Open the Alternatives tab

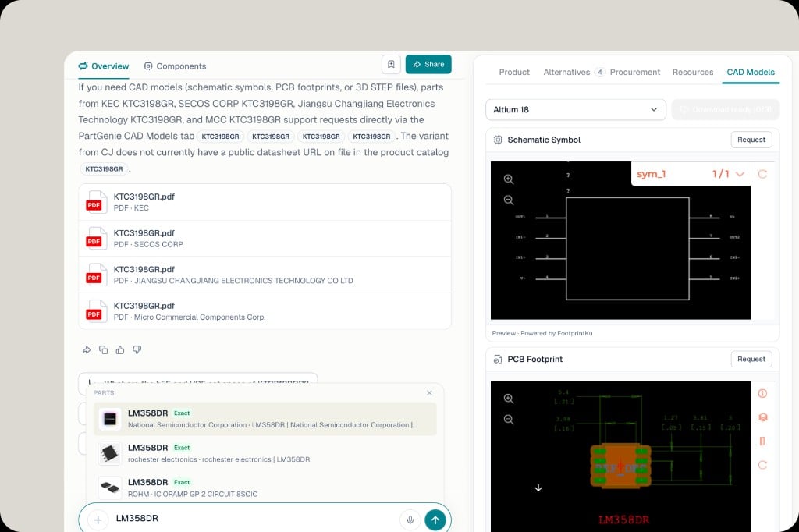(574, 73)
